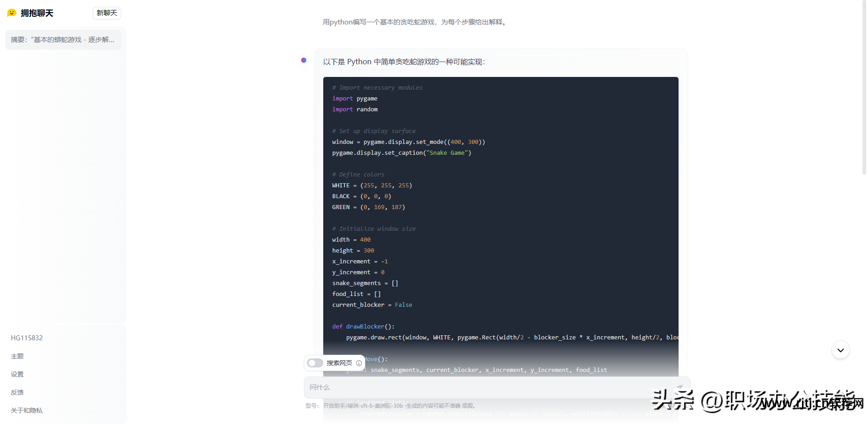Click the scroll-to-bottom chevron button
868x424 pixels.
[x=840, y=350]
